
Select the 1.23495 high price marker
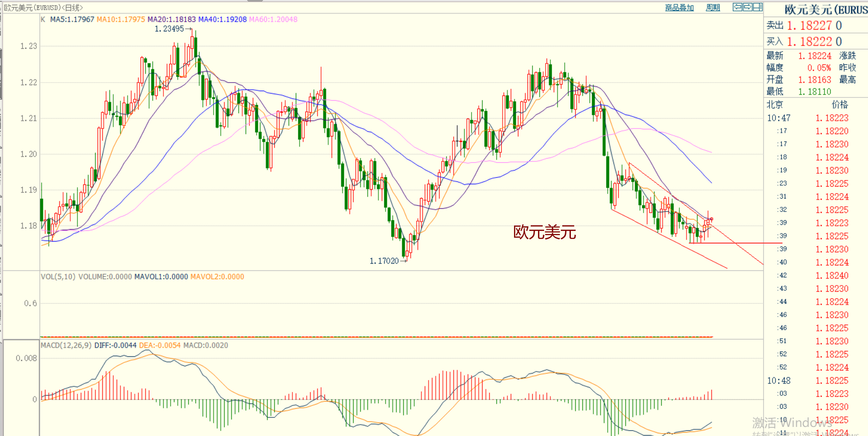point(169,29)
